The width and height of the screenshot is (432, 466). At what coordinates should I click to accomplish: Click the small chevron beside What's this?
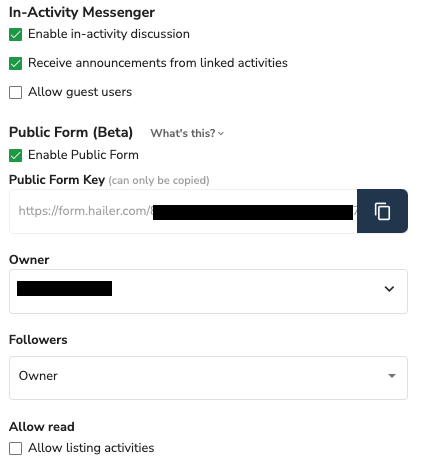(x=221, y=134)
